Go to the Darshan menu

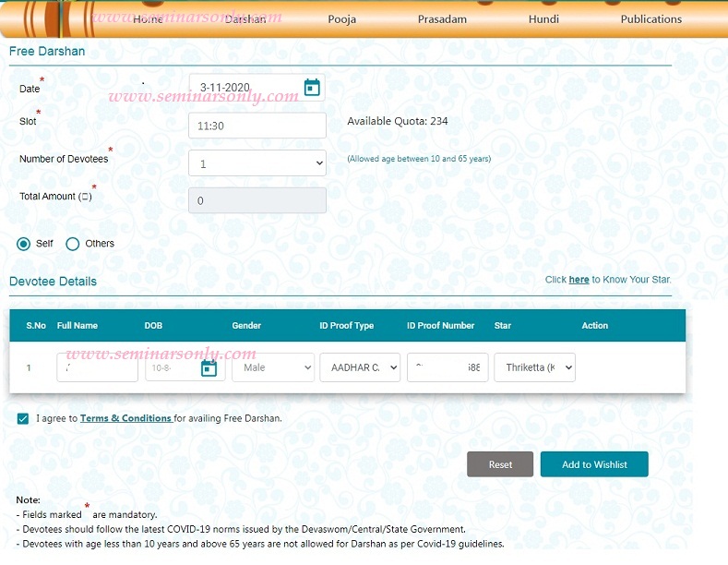point(245,18)
